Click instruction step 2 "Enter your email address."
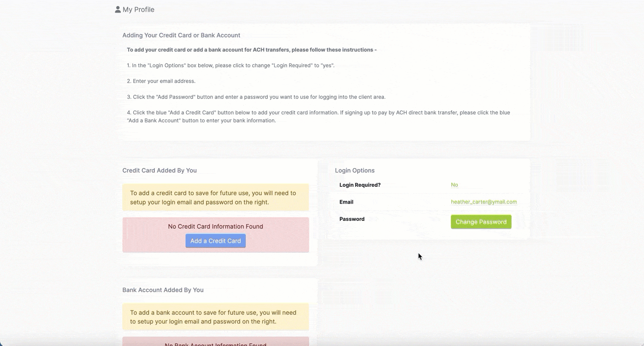The width and height of the screenshot is (644, 346). (x=161, y=81)
